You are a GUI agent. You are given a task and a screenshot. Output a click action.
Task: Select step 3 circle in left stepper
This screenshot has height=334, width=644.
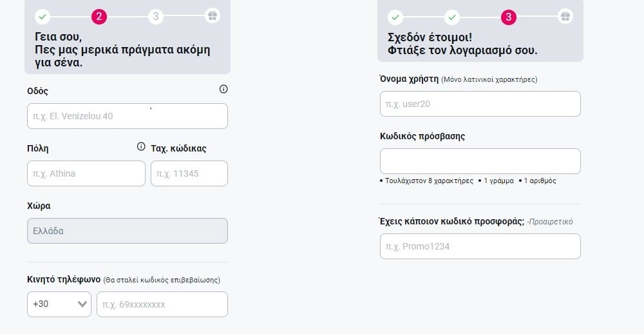[156, 17]
